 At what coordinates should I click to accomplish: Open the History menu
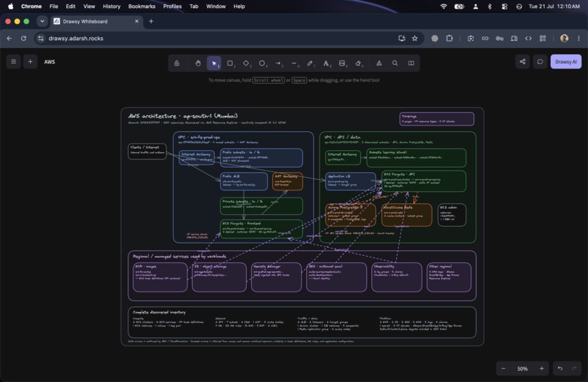click(112, 7)
